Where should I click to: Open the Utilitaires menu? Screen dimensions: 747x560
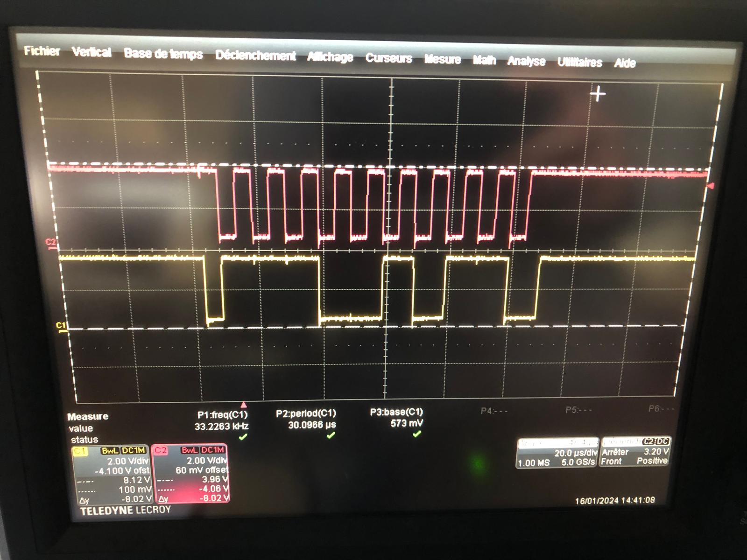point(579,62)
